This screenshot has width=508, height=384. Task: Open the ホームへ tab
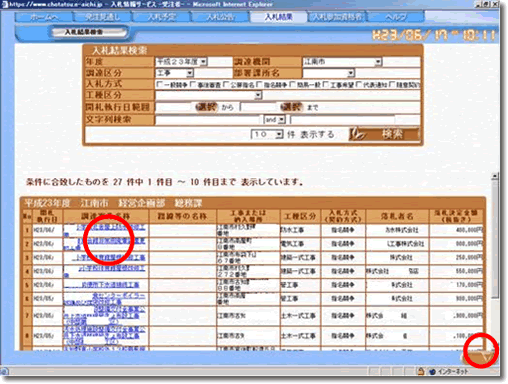pos(44,17)
